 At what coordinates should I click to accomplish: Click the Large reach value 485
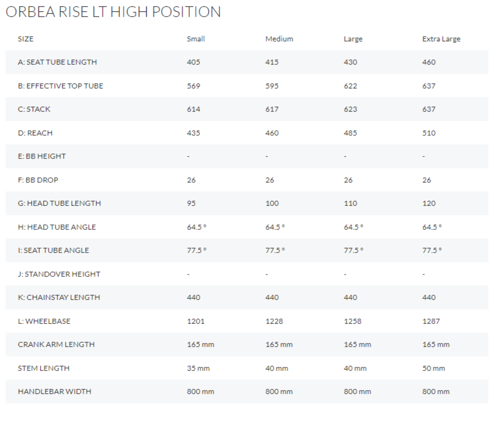[350, 133]
